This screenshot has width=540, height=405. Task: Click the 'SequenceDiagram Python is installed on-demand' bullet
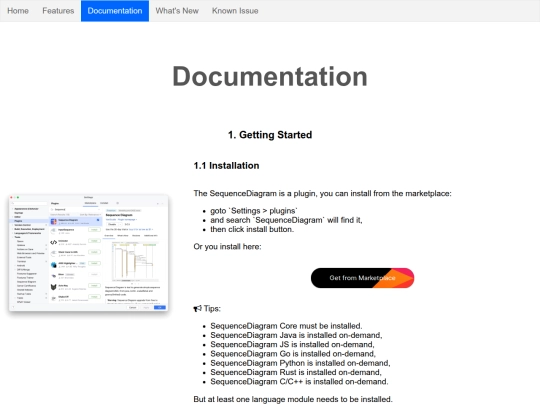pyautogui.click(x=300, y=363)
